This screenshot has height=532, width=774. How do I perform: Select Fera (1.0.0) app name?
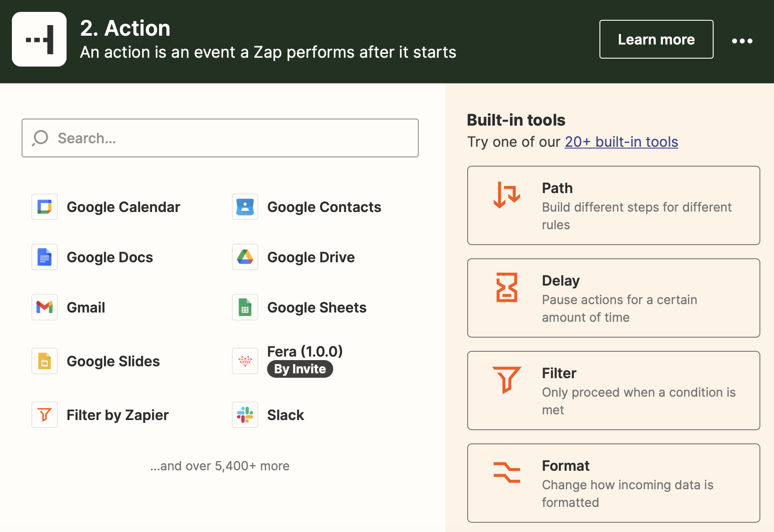coord(305,351)
